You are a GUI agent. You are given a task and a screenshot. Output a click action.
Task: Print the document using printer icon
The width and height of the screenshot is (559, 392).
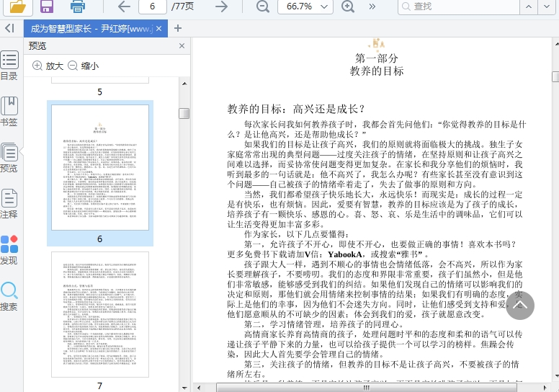pos(78,6)
